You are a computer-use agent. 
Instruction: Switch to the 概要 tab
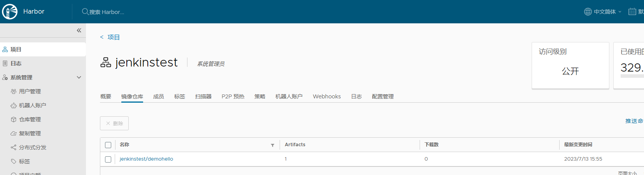(106, 96)
